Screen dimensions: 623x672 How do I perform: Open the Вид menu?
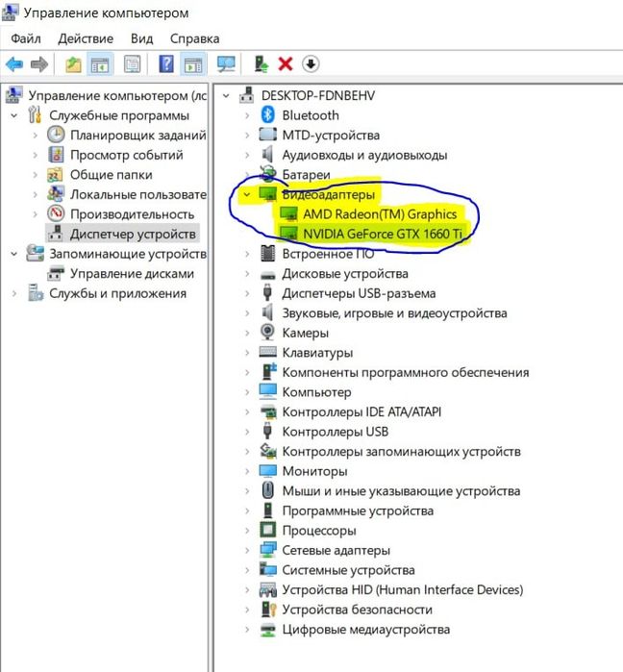click(x=142, y=38)
